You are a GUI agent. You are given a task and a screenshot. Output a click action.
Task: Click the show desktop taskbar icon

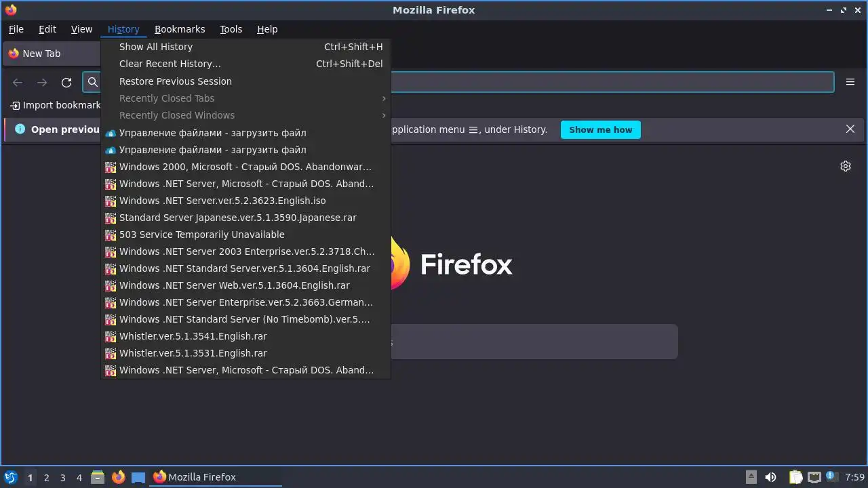tap(138, 477)
